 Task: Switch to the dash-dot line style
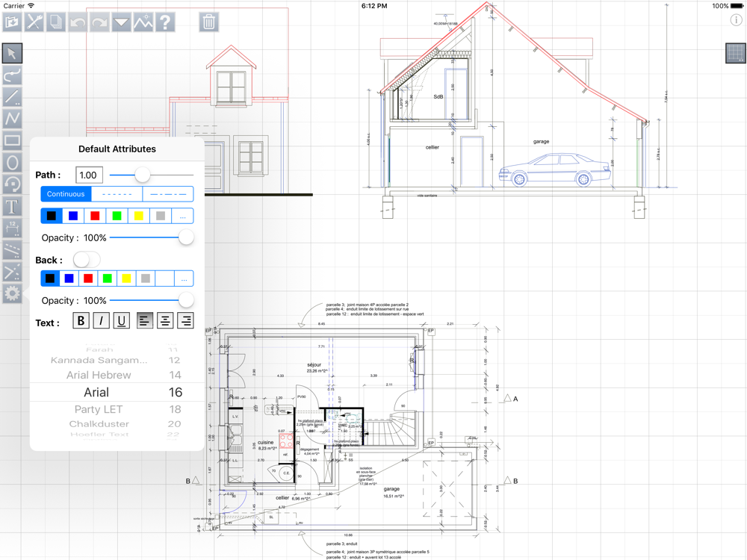click(168, 194)
